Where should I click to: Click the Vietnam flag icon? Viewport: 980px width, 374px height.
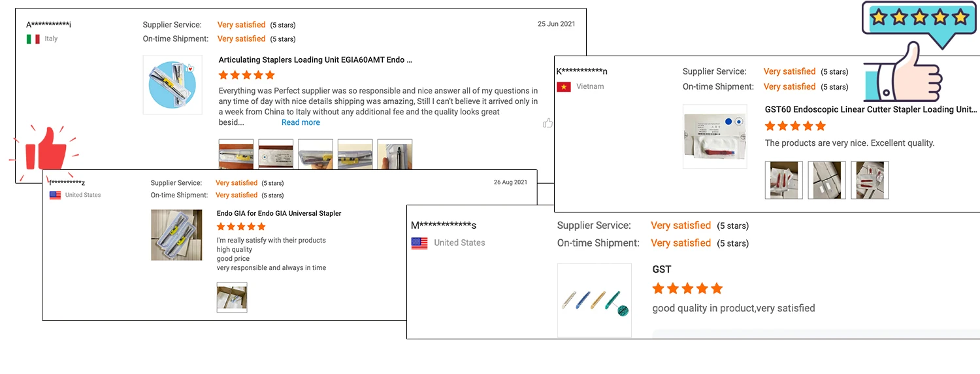(x=563, y=87)
